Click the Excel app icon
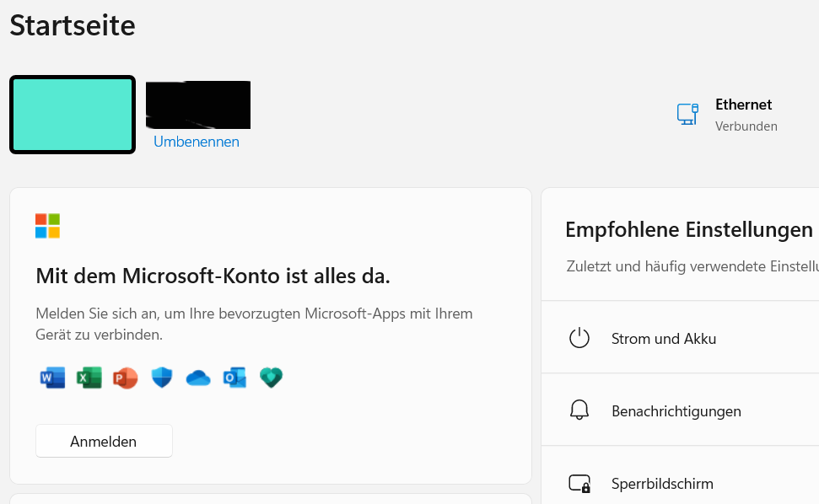 click(x=89, y=378)
